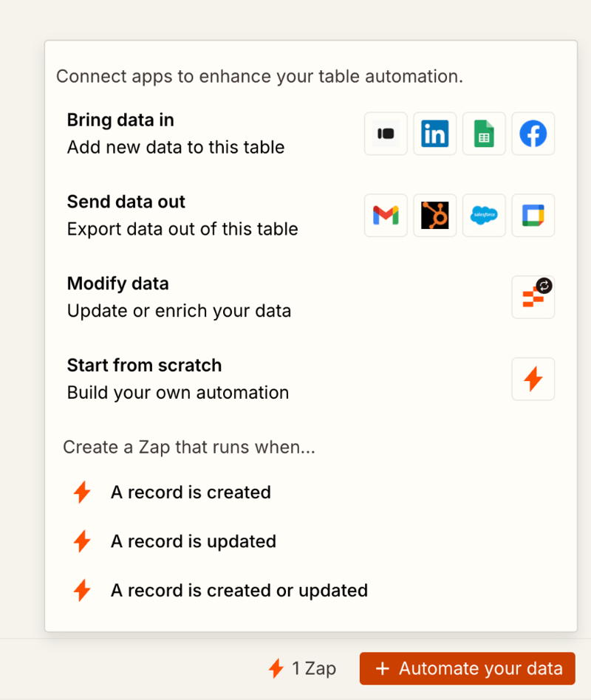Choose A record is updated trigger
This screenshot has width=591, height=700.
click(x=193, y=541)
